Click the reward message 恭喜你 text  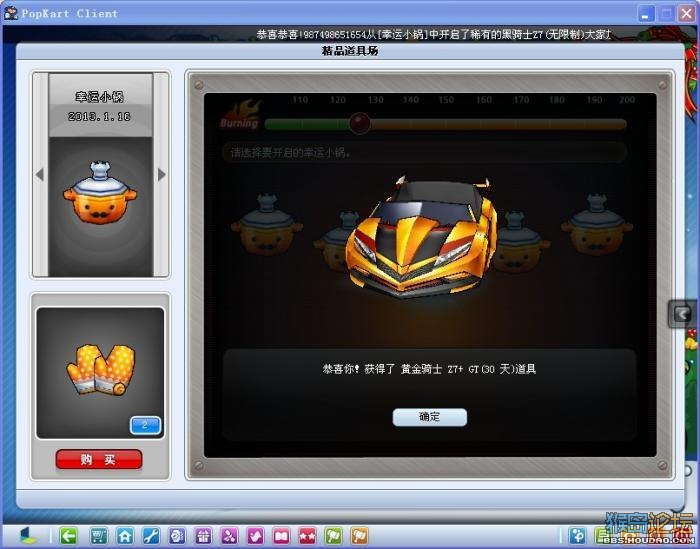pyautogui.click(x=429, y=369)
